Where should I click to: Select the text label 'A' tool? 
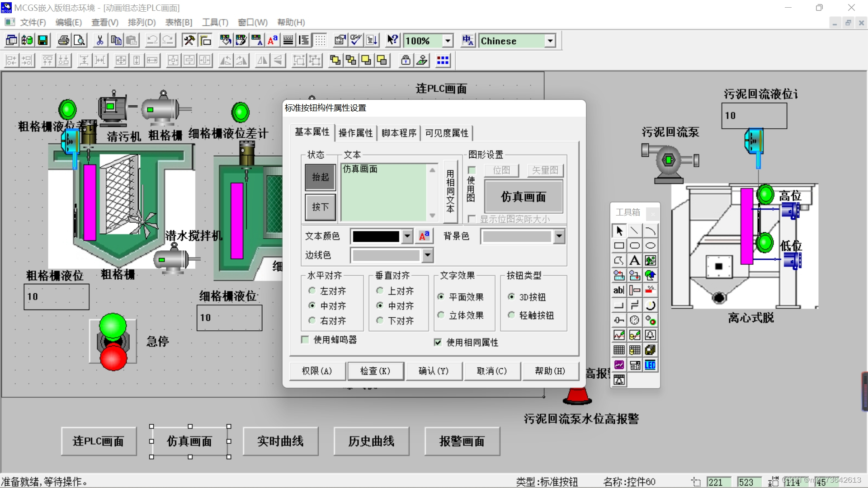coord(634,261)
